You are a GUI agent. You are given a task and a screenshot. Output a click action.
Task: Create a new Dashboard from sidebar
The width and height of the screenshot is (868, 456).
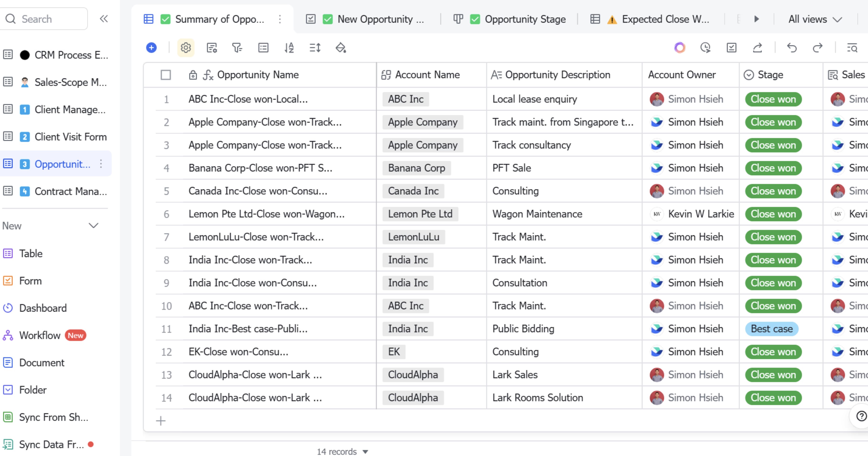coord(43,308)
